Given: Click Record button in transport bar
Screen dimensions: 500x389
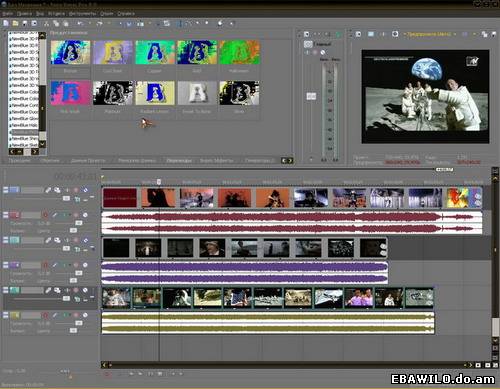Looking at the screenshot, I should pyautogui.click(x=107, y=374).
